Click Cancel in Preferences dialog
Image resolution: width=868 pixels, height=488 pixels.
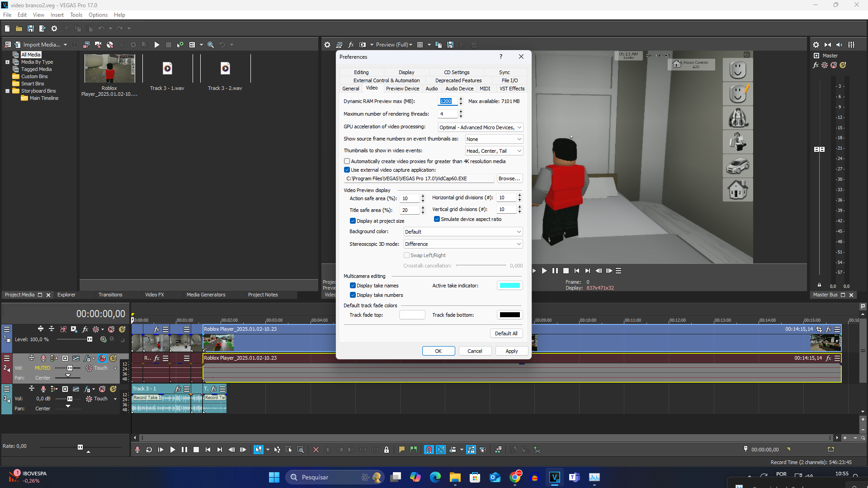[475, 351]
